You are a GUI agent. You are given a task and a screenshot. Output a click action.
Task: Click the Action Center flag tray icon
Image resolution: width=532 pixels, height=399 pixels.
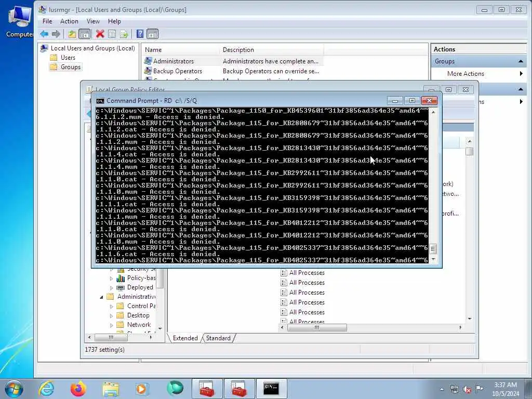479,389
